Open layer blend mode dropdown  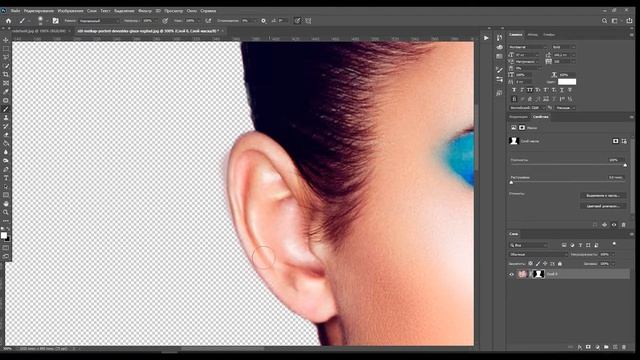click(538, 254)
